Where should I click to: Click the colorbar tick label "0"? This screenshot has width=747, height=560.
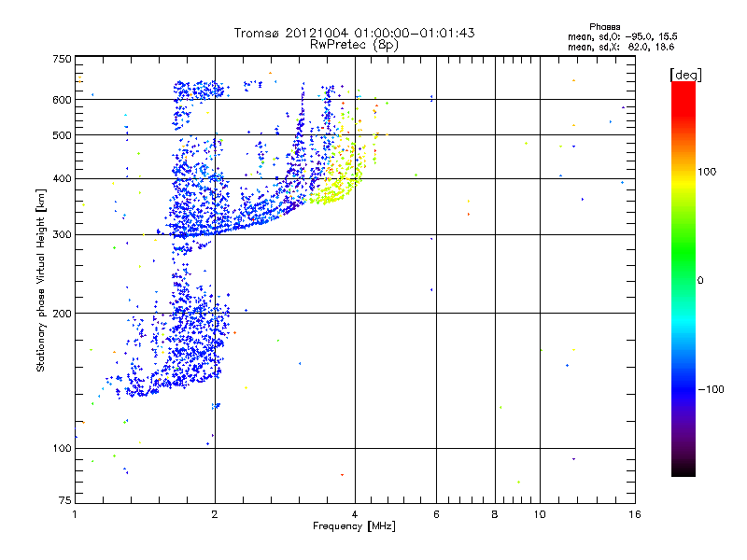700,281
